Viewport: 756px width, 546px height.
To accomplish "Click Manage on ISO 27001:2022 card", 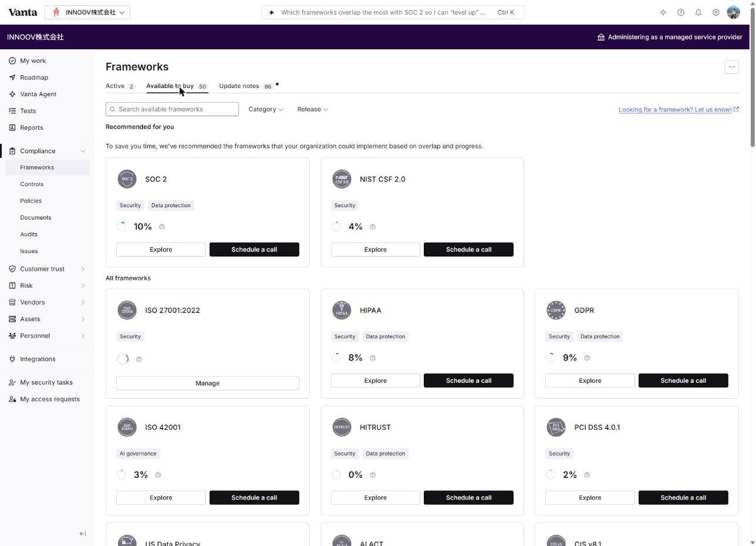I will click(208, 383).
